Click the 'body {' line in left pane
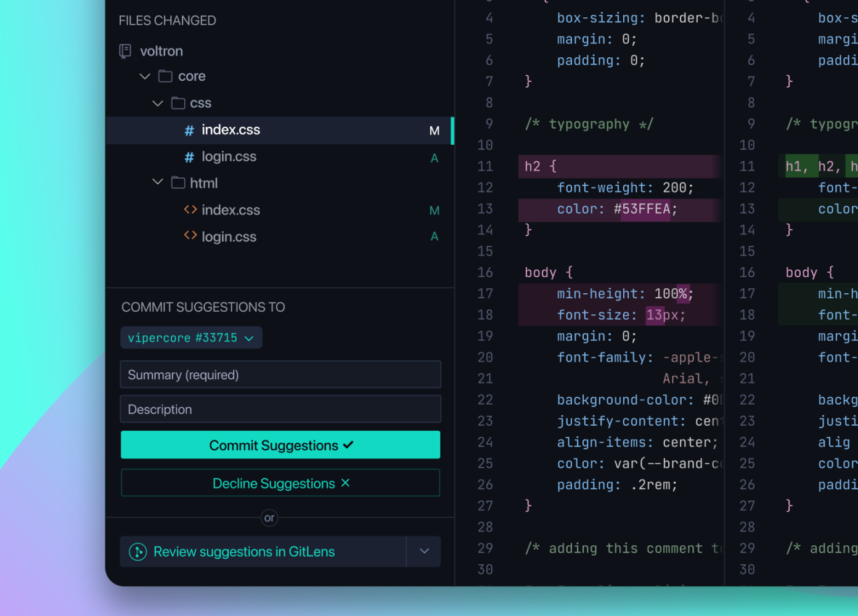The height and width of the screenshot is (616, 858). coord(549,272)
